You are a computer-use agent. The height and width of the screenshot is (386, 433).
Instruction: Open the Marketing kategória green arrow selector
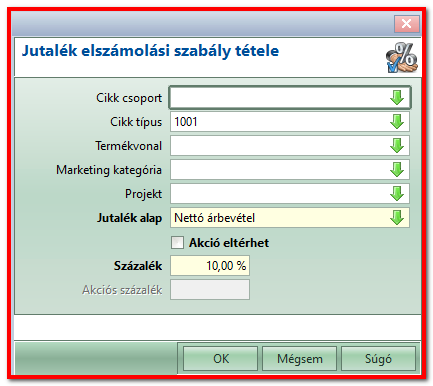[x=397, y=170]
